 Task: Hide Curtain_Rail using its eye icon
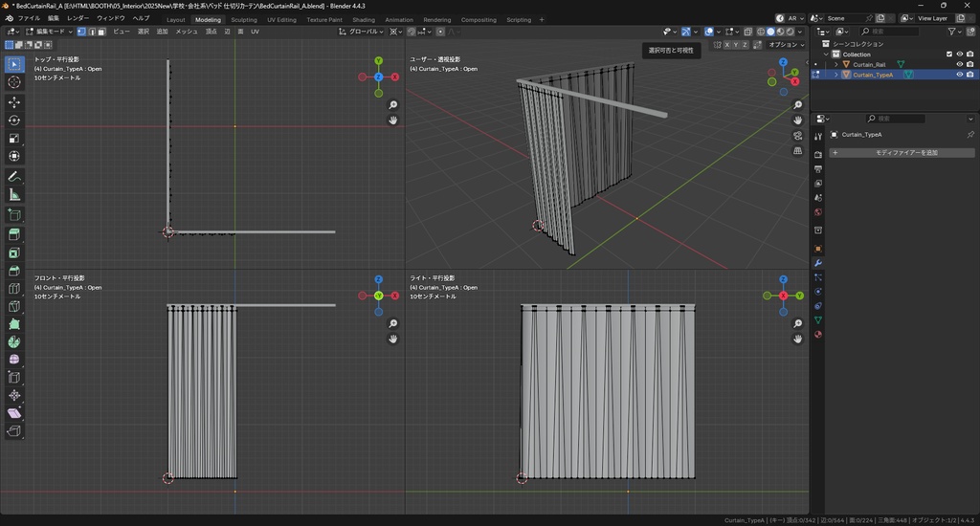tap(960, 64)
